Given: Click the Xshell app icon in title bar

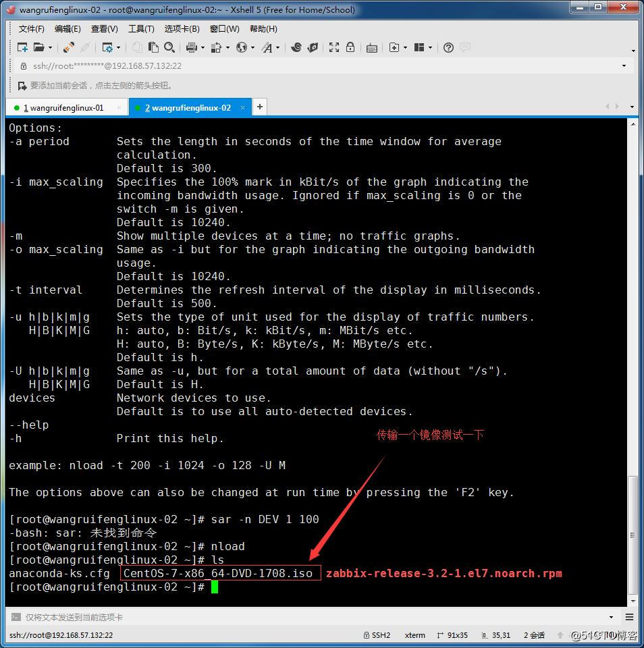Looking at the screenshot, I should click(11, 9).
